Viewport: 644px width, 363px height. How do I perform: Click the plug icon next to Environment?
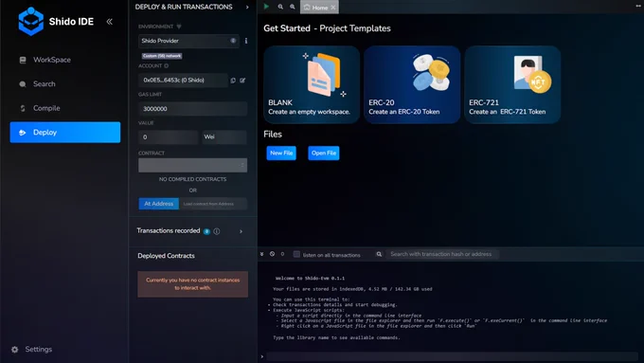click(x=179, y=27)
